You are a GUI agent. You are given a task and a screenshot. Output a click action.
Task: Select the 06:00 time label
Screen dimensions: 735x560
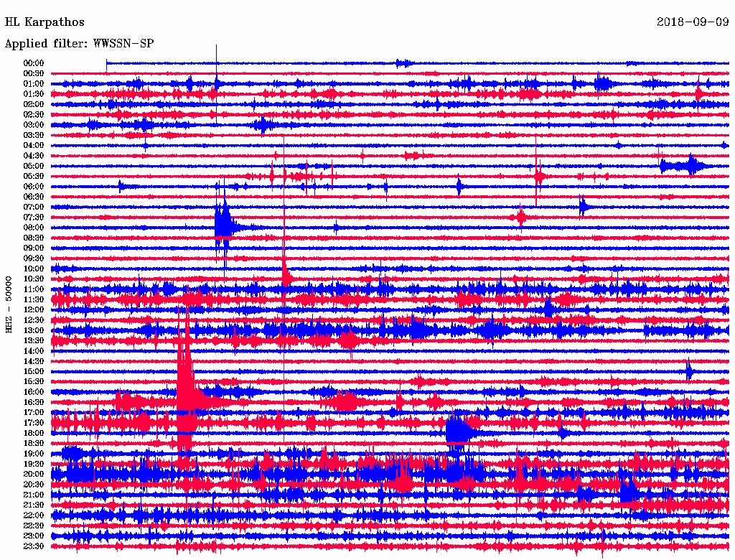(x=34, y=186)
